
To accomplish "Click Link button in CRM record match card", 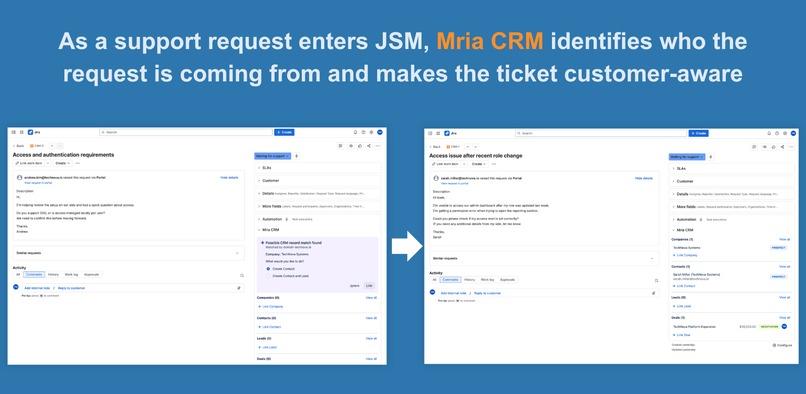I will click(369, 285).
